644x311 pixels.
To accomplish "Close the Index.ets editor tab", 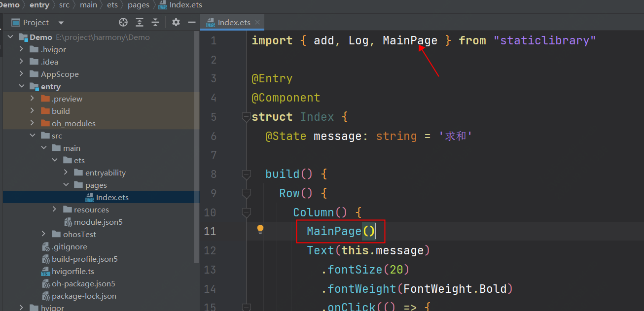I will (x=257, y=22).
